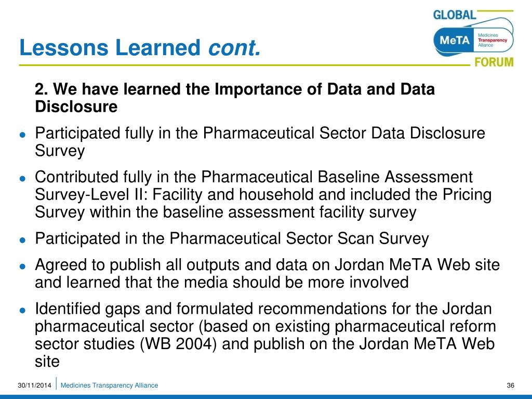
Task: Click slide number 36 in the footer
Action: tap(510, 385)
